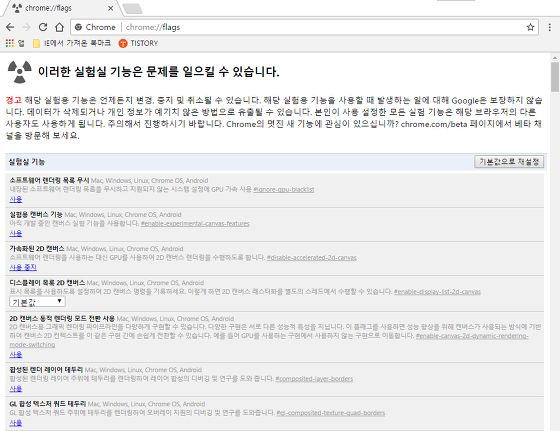
Task: Click the 디스플레이 목록 2D 캔버스 flag title
Action: [x=47, y=282]
